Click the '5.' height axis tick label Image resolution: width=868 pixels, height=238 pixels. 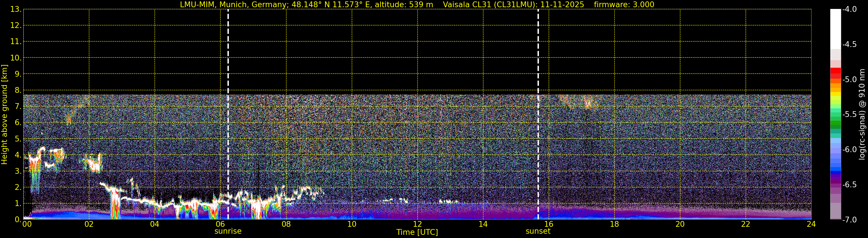click(18, 139)
